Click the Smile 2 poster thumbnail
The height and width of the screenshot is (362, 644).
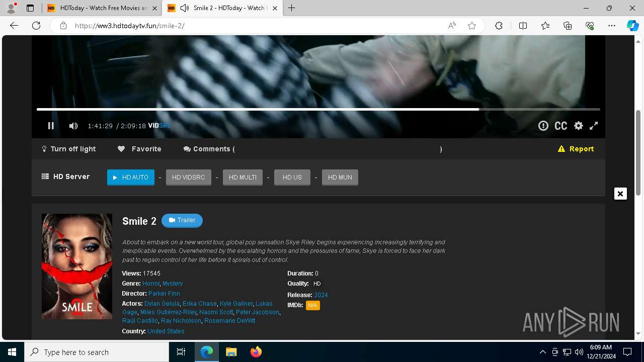[x=77, y=266]
